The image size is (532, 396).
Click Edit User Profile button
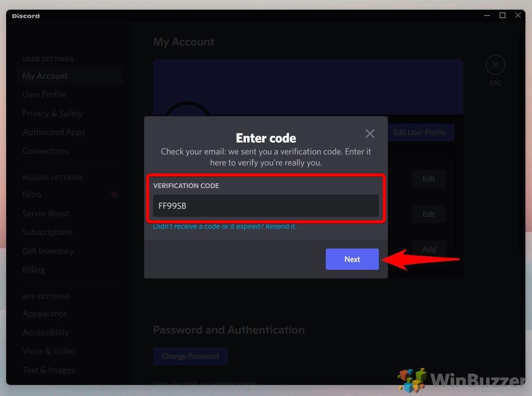coord(421,132)
